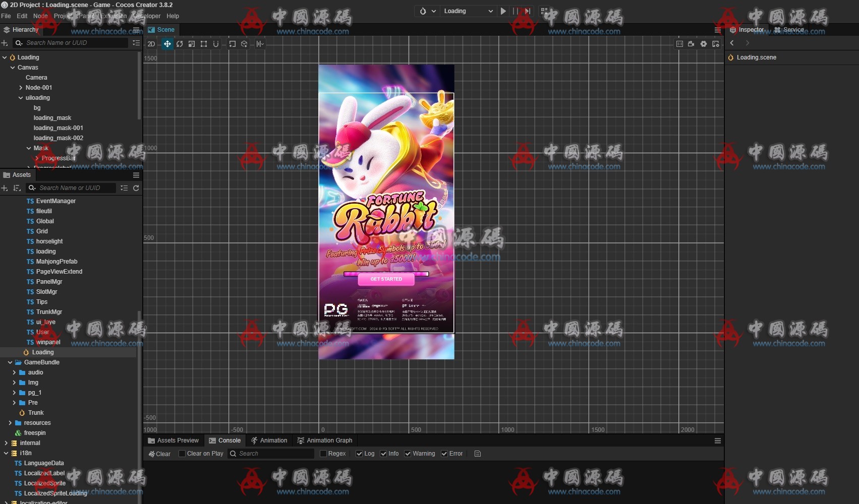This screenshot has height=504, width=859.
Task: Open the Loading scene preview dropdown
Action: click(x=468, y=11)
